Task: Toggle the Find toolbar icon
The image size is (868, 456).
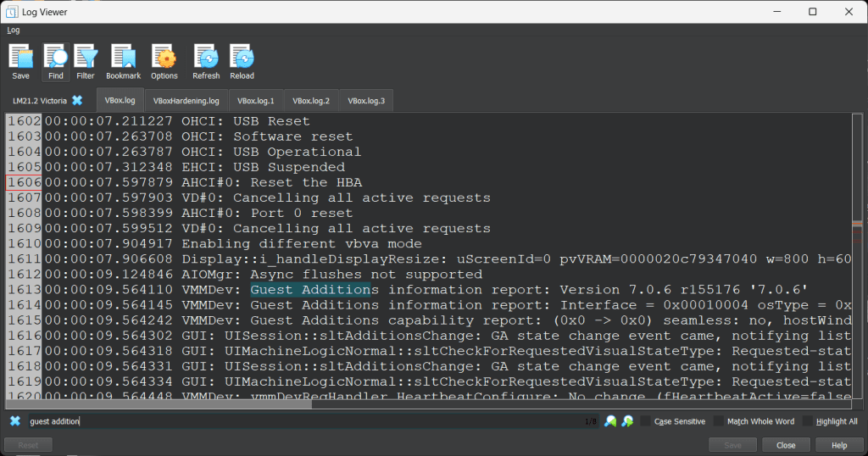Action: click(x=56, y=62)
